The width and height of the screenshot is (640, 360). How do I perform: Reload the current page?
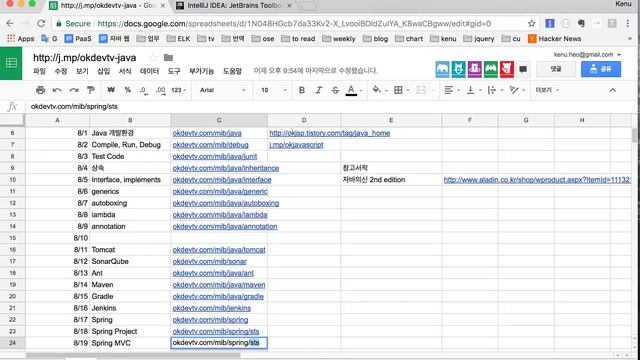41,23
